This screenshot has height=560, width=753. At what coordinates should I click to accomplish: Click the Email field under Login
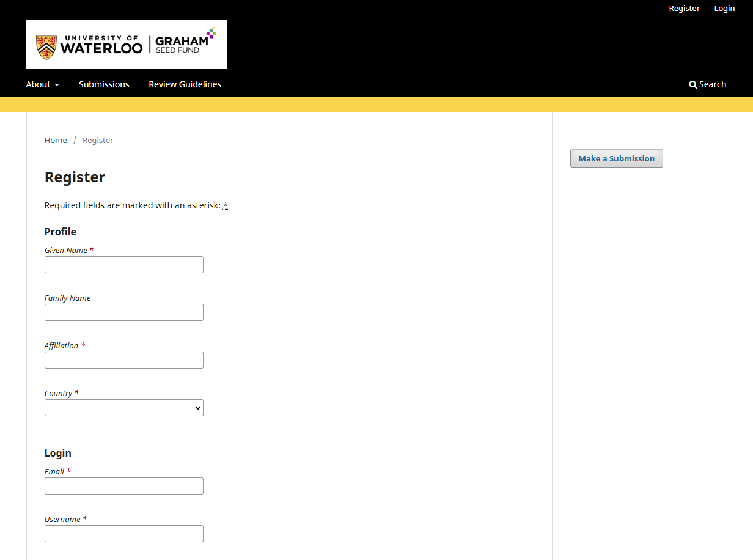[123, 485]
